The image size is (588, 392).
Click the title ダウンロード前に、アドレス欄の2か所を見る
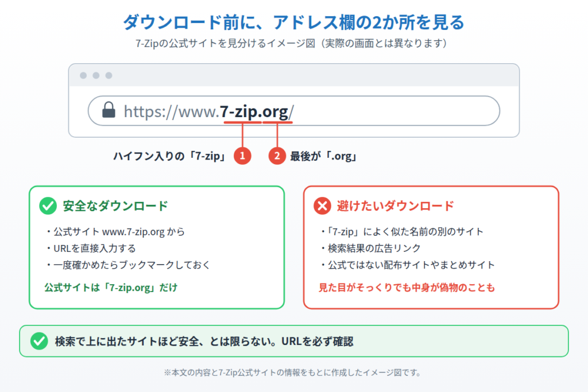click(293, 22)
